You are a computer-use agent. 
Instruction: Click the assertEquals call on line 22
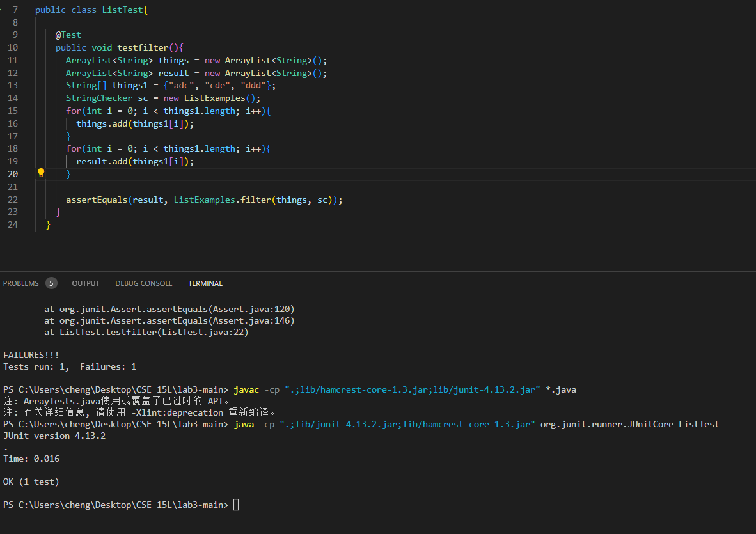97,200
